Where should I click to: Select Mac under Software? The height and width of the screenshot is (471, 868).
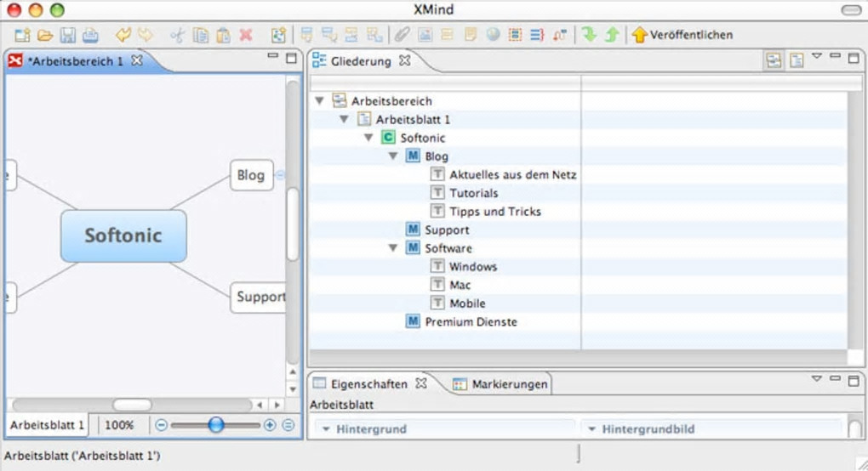point(460,285)
